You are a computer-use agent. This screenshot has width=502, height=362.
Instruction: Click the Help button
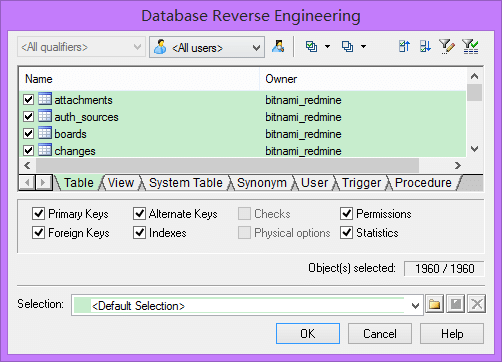(452, 333)
